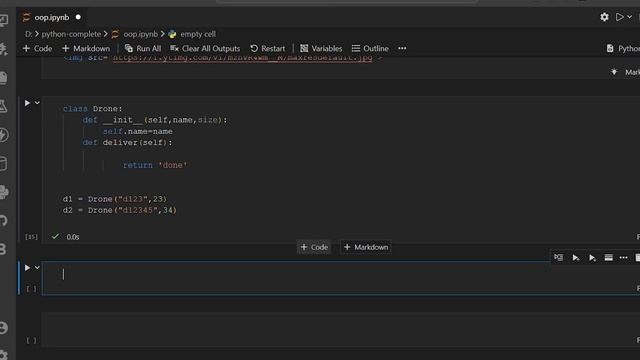The height and width of the screenshot is (360, 640).
Task: Run the active empty cell
Action: (x=27, y=268)
